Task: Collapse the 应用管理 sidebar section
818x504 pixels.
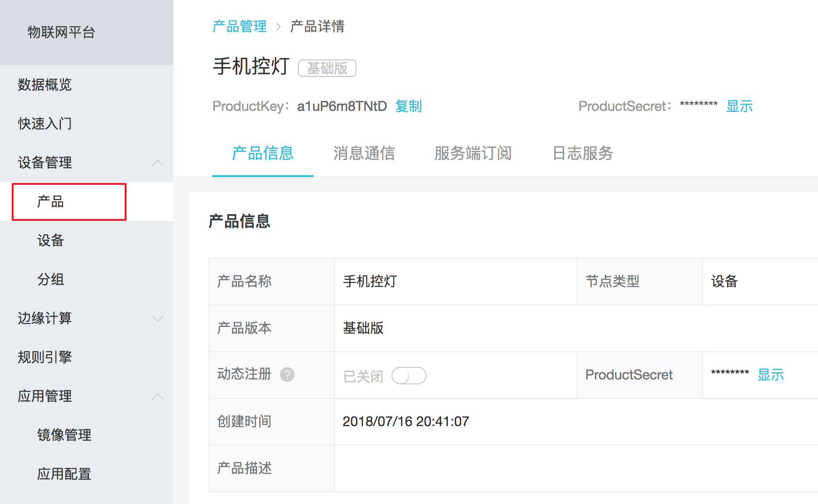Action: click(157, 396)
